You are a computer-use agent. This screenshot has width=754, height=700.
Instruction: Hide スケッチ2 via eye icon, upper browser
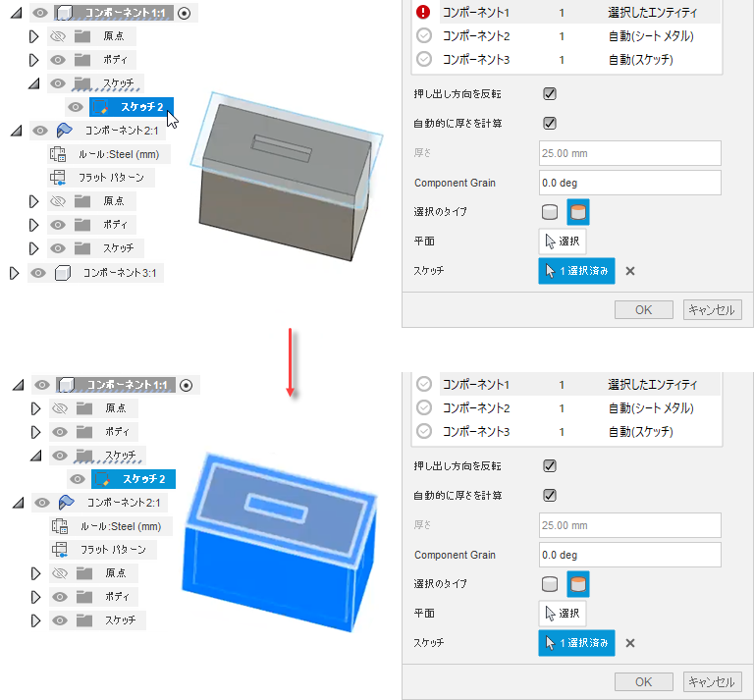[76, 107]
